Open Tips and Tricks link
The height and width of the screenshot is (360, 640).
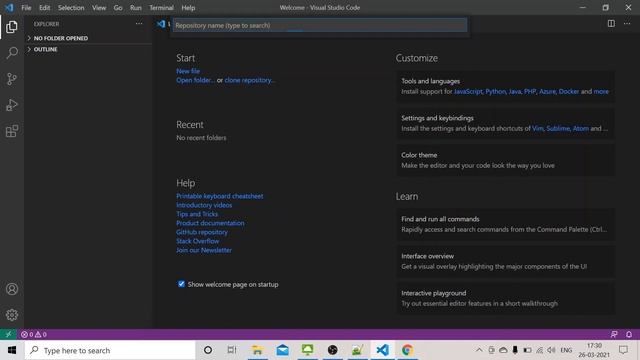[197, 214]
